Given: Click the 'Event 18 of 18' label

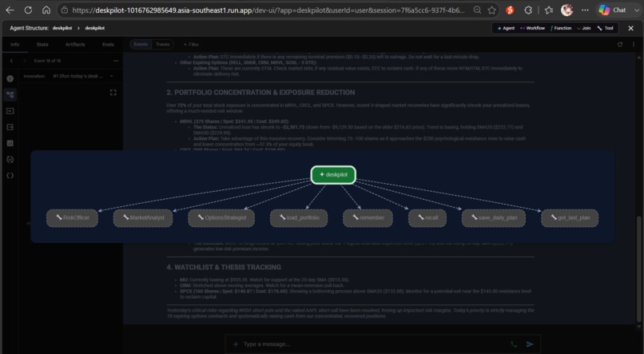Looking at the screenshot, I should [x=47, y=61].
